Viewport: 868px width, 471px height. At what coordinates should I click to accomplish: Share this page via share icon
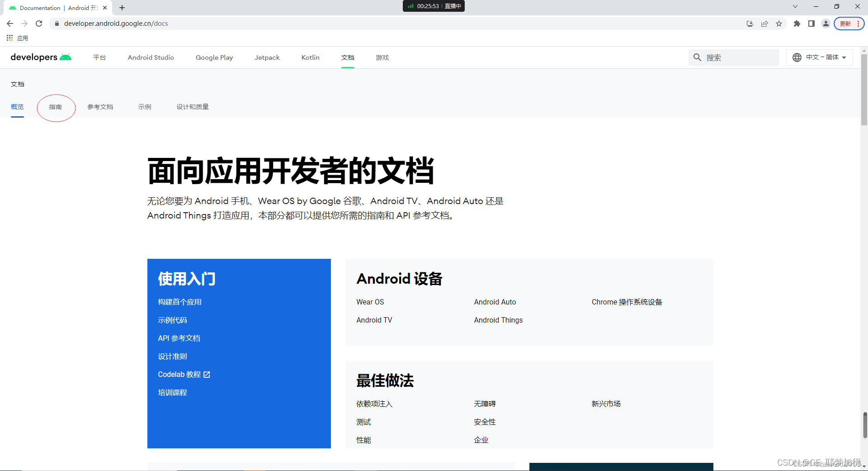(764, 24)
